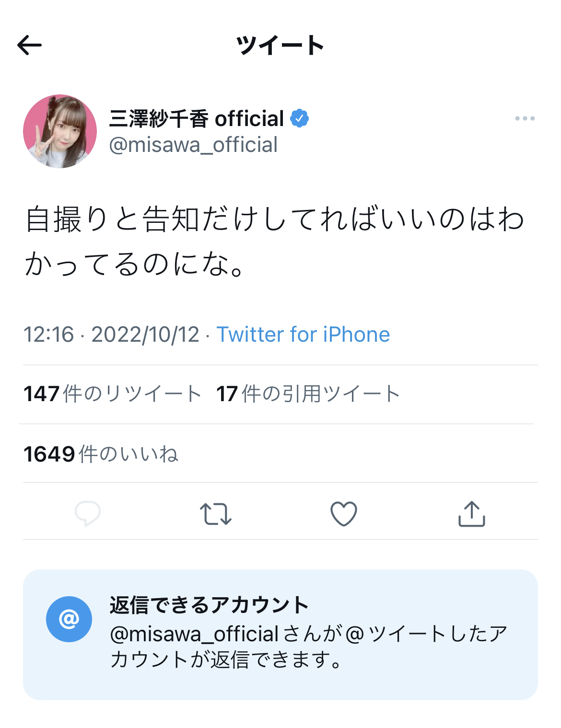
Task: View the 147件のリツイート list
Action: [x=113, y=394]
